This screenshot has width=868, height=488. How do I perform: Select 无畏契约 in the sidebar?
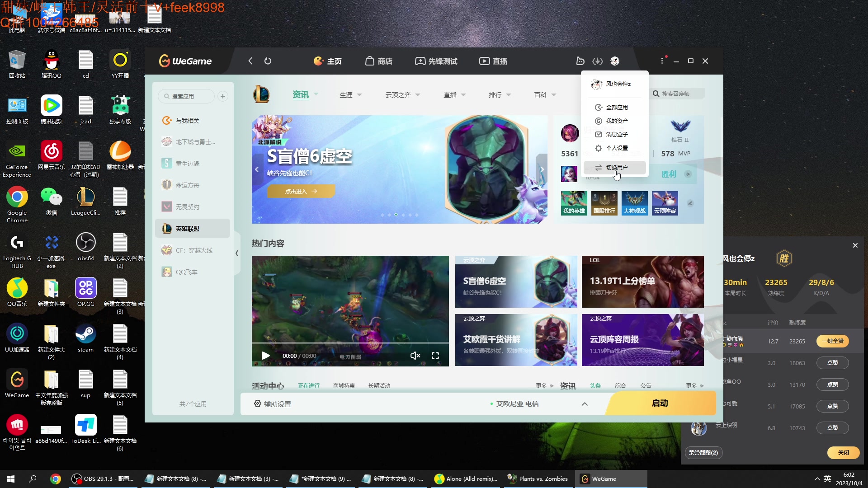coord(193,207)
